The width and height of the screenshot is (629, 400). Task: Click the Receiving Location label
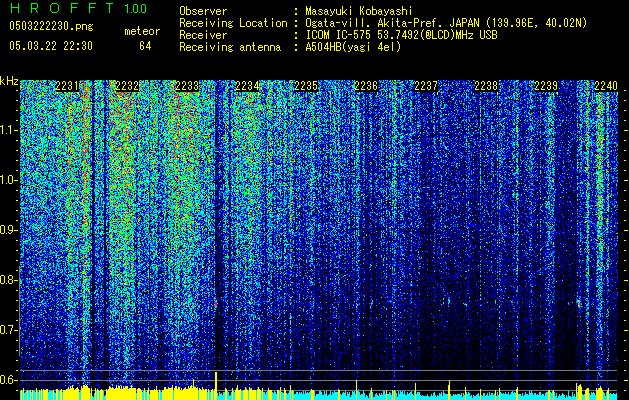[233, 23]
